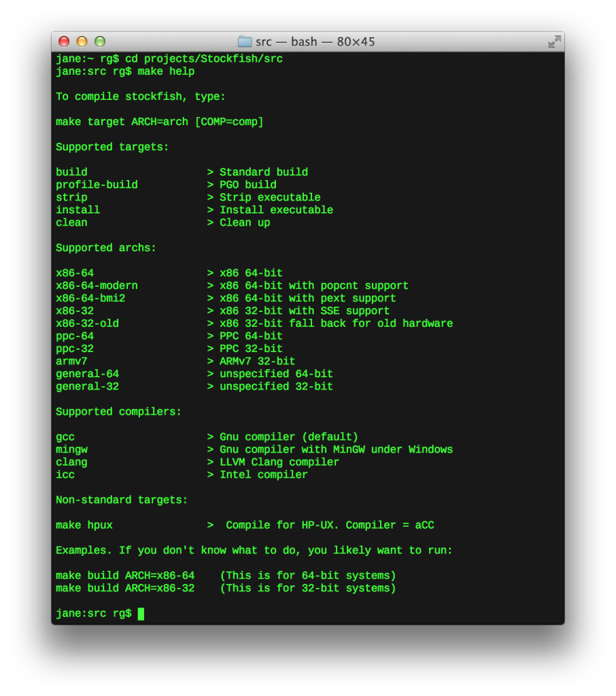This screenshot has height=696, width=616.
Task: Click the window title 'src — bash — 80×45'
Action: coord(315,41)
